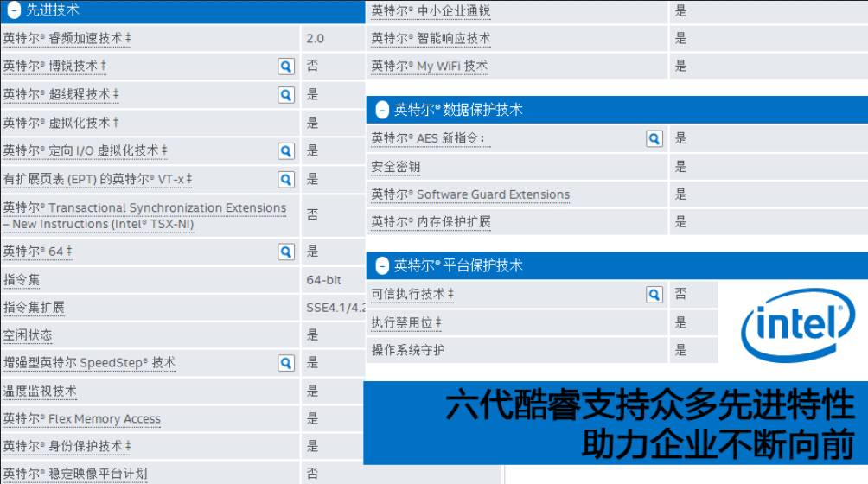Select the 否 value for 稳定映像平台计划
Screen dimensions: 868x484
click(312, 474)
